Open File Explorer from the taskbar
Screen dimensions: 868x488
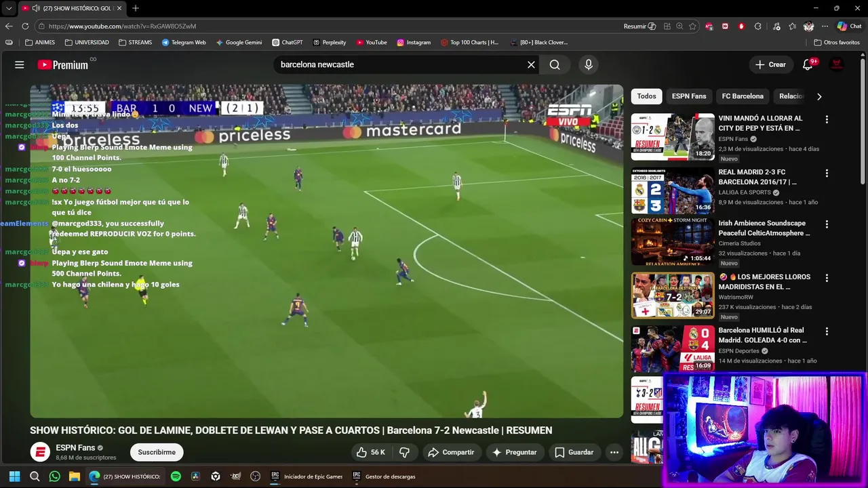(x=75, y=476)
